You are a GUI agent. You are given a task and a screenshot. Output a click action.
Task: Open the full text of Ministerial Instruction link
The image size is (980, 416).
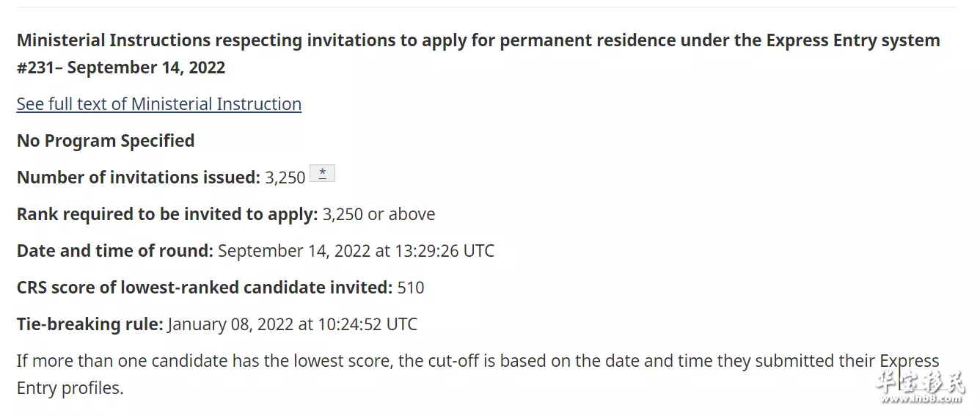(x=159, y=104)
